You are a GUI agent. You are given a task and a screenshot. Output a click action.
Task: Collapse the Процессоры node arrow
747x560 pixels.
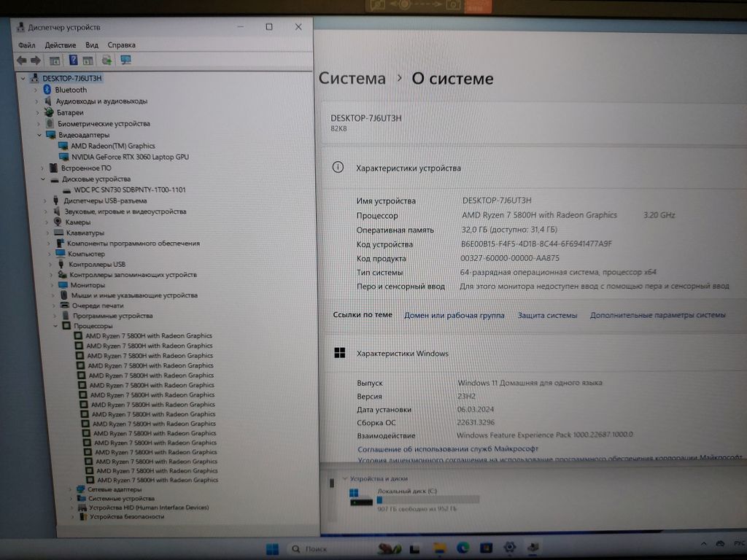pyautogui.click(x=55, y=326)
